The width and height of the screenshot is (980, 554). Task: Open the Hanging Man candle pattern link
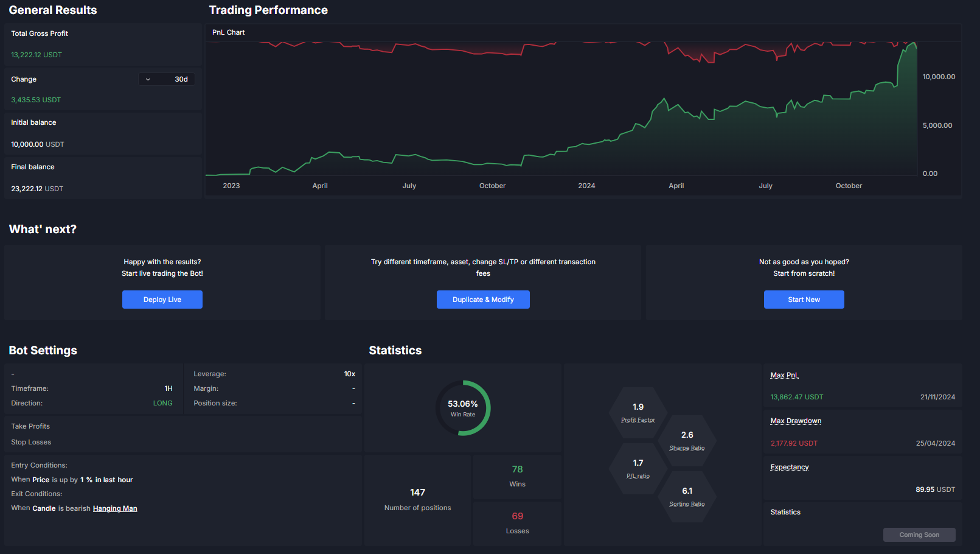[x=115, y=508]
